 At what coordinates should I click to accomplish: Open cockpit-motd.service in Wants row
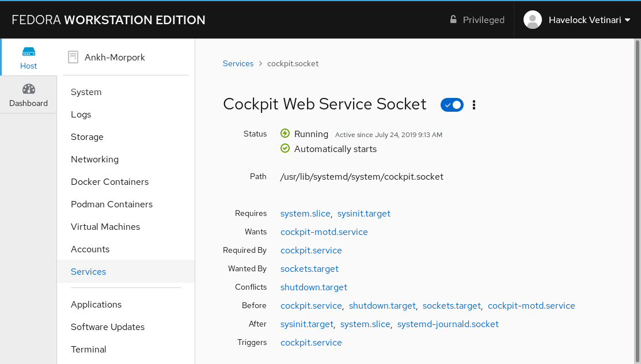[324, 232]
